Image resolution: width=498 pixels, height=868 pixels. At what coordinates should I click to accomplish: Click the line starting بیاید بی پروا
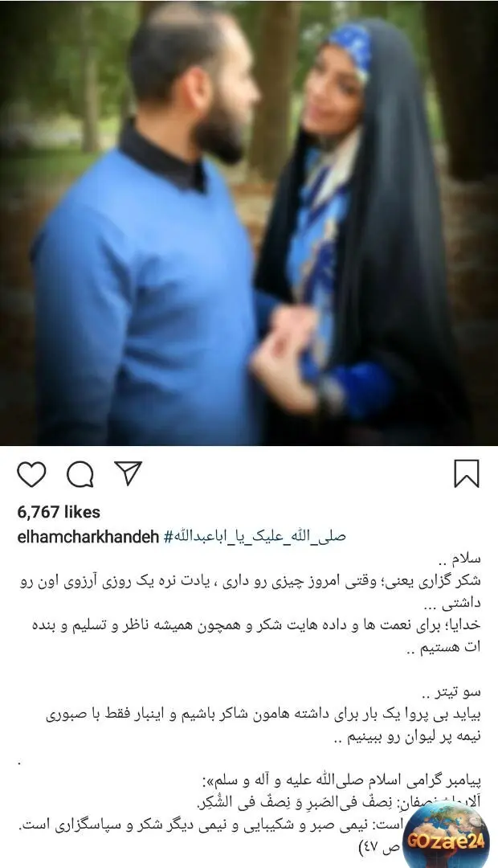pos(263,714)
